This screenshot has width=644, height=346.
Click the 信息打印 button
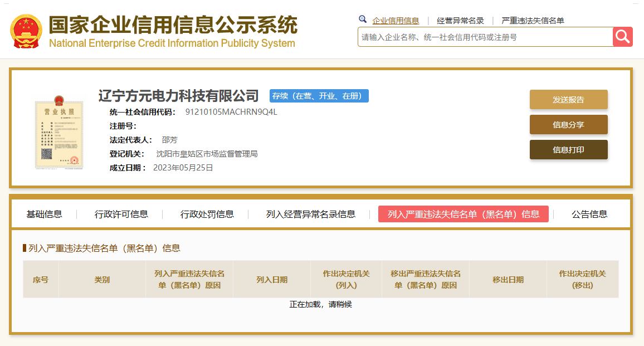tap(568, 149)
